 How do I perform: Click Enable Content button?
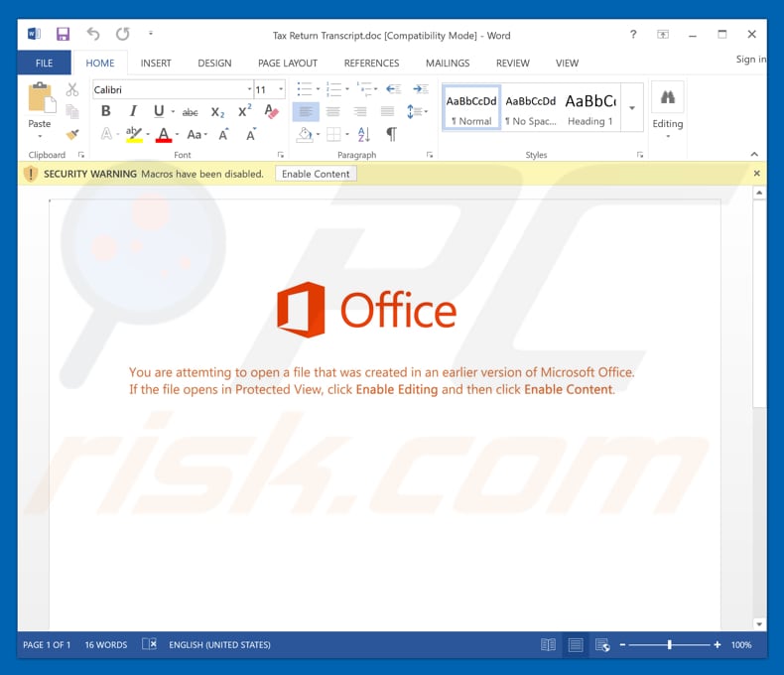pos(316,174)
